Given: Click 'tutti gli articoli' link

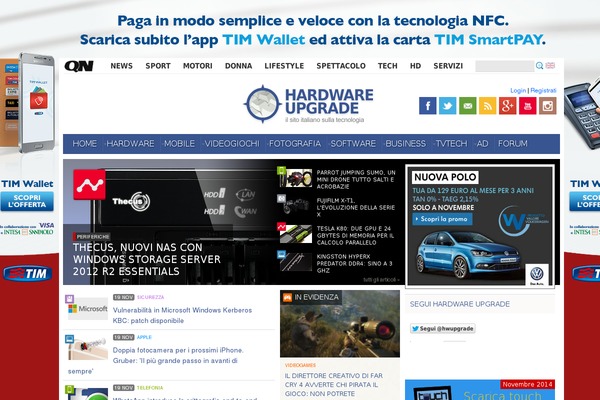Looking at the screenshot, I should point(381,280).
